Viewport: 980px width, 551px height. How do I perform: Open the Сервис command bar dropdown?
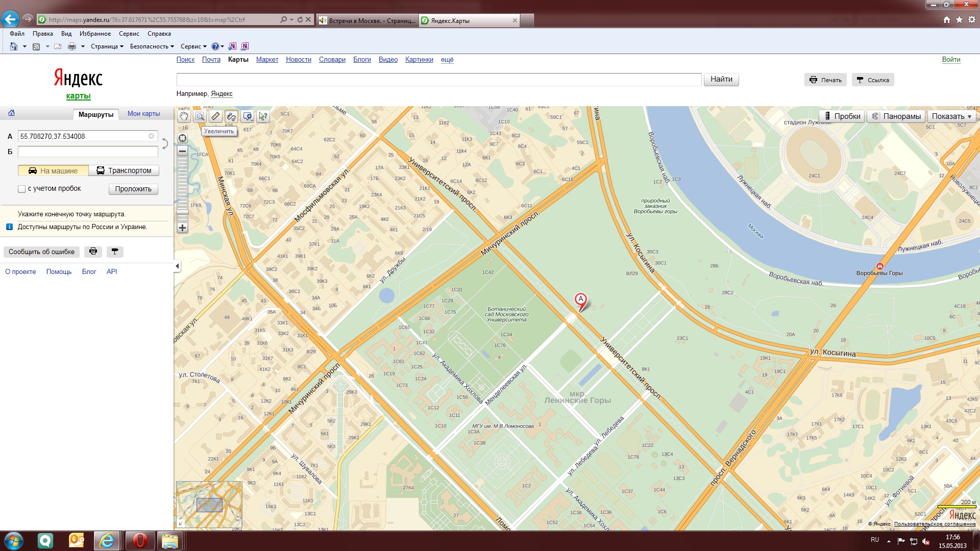(193, 46)
